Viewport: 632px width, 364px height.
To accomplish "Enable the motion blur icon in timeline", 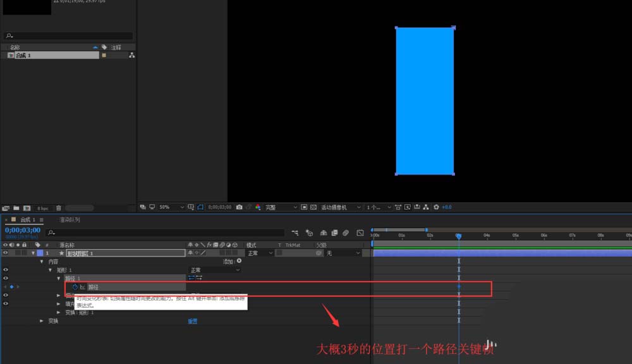I will [346, 233].
